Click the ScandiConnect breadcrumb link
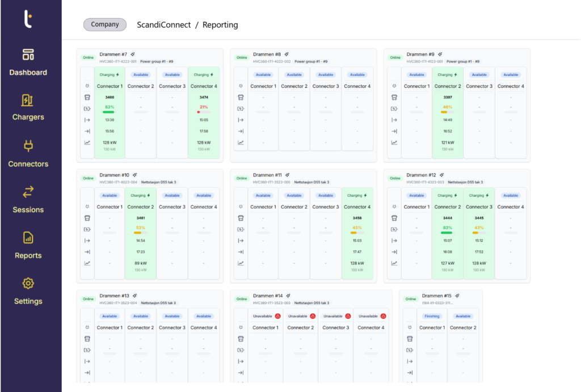Screen dimensions: 581x392 [163, 25]
